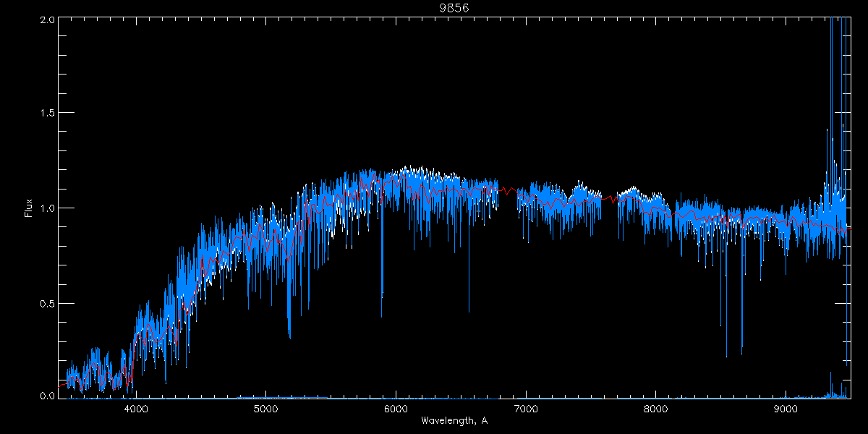
Task: Click the 0.0 flux tick label
Action: click(46, 396)
